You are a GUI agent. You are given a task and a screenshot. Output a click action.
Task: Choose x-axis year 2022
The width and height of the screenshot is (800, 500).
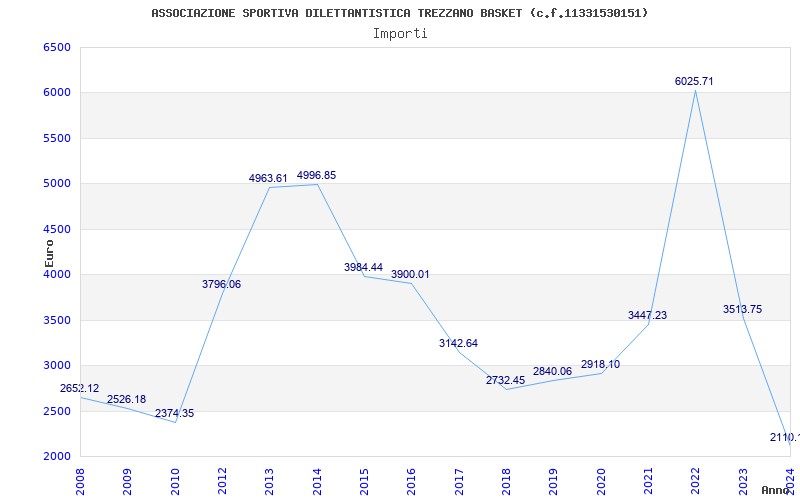(x=695, y=482)
